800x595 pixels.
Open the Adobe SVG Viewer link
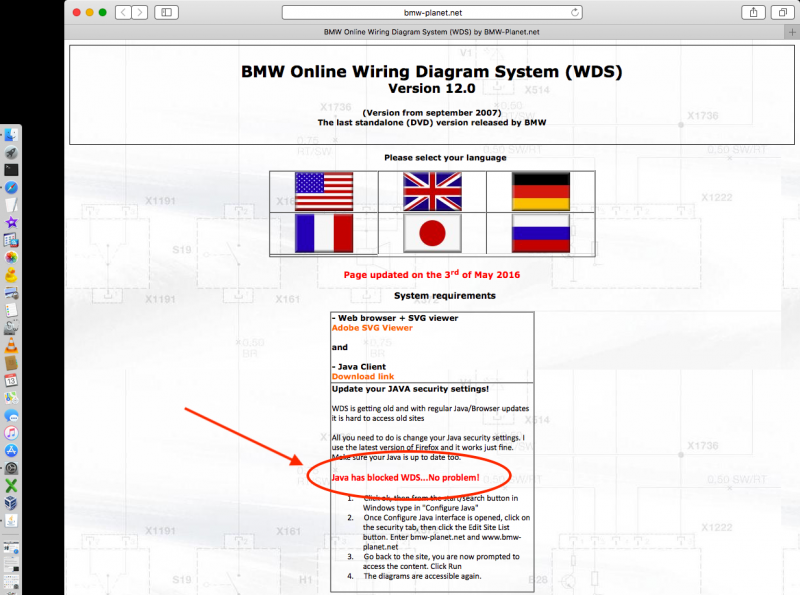[x=372, y=328]
